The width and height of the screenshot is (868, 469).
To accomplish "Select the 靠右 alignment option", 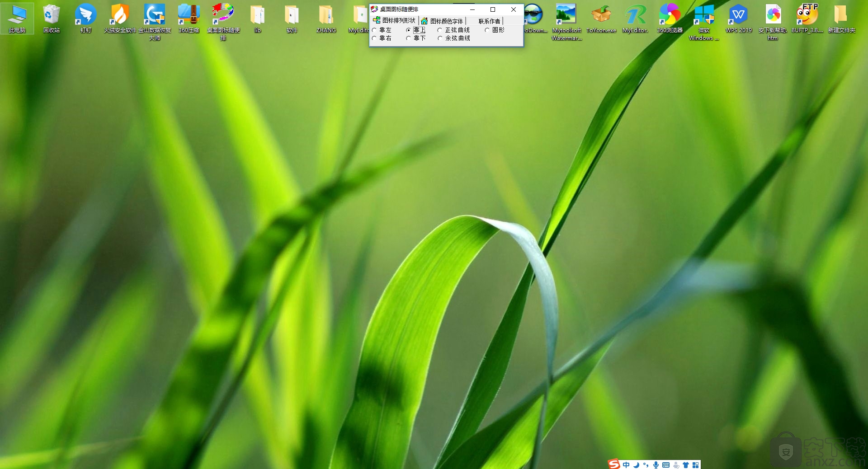I will 375,38.
